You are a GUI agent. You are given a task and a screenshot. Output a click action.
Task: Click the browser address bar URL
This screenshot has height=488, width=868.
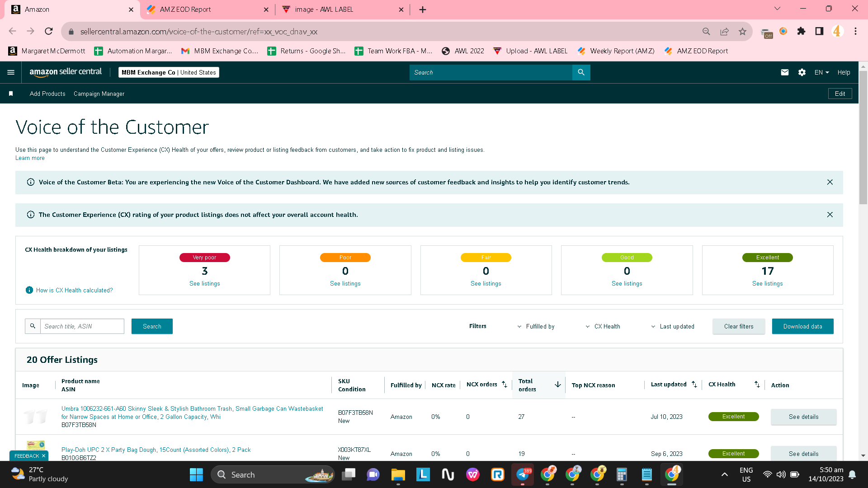pyautogui.click(x=199, y=31)
